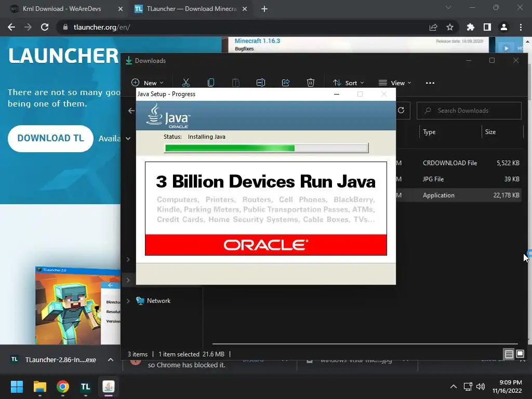Image resolution: width=532 pixels, height=399 pixels.
Task: Open Java setup taskbar icon
Action: pos(109,387)
